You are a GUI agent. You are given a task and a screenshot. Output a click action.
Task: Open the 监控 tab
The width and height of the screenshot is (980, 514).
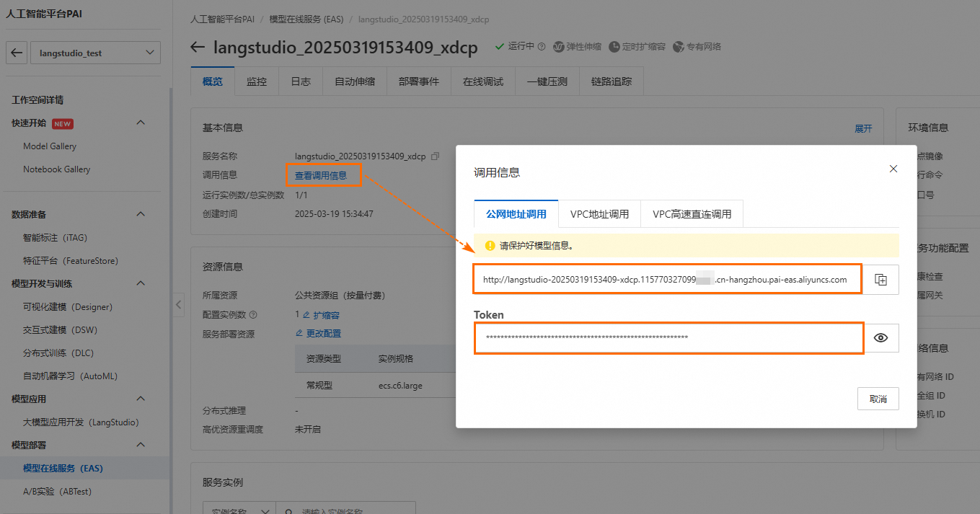tap(257, 81)
